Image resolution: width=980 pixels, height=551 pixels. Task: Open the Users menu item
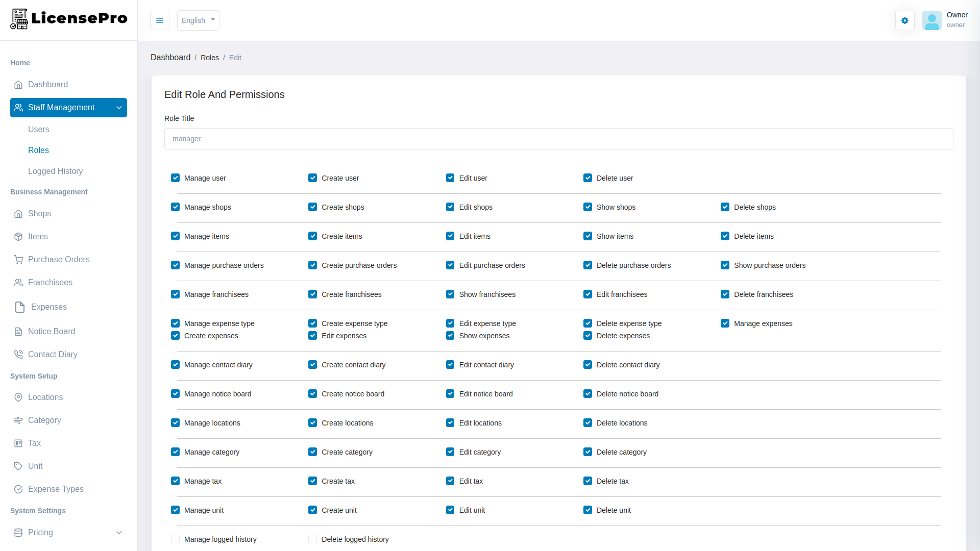38,129
